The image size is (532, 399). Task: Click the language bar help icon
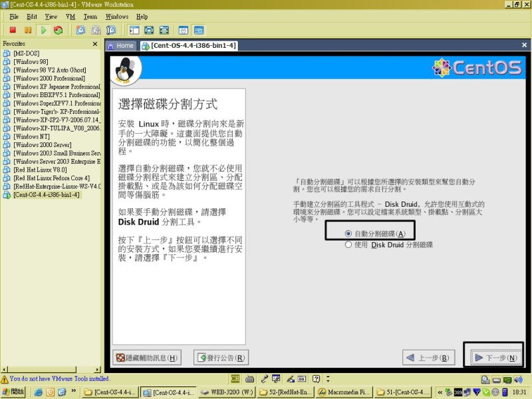click(316, 378)
